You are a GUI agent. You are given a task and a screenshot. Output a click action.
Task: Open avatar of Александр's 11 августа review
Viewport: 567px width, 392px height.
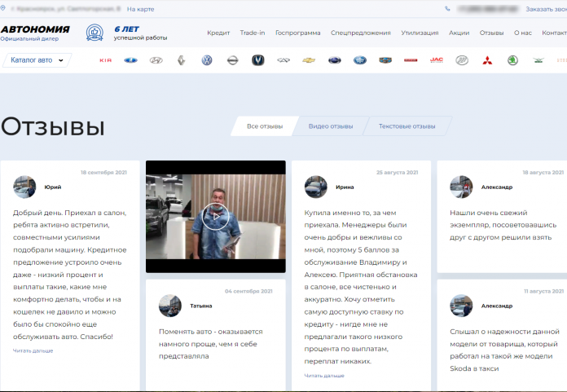coord(461,306)
